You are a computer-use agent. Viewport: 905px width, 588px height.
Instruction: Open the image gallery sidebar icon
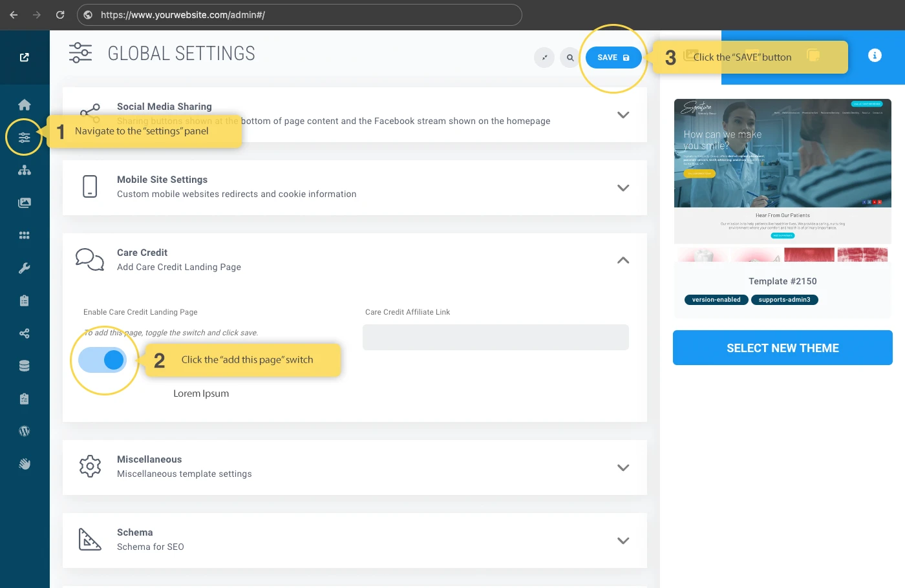[25, 203]
